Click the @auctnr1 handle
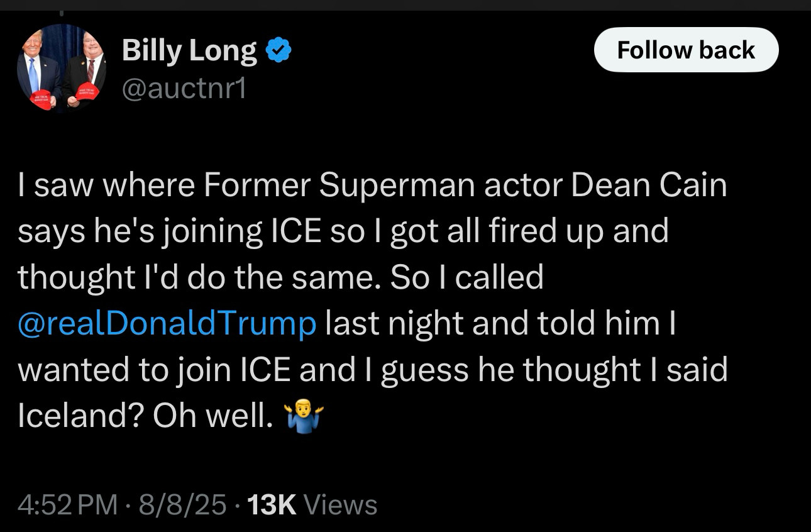Image resolution: width=811 pixels, height=532 pixels. pyautogui.click(x=184, y=89)
